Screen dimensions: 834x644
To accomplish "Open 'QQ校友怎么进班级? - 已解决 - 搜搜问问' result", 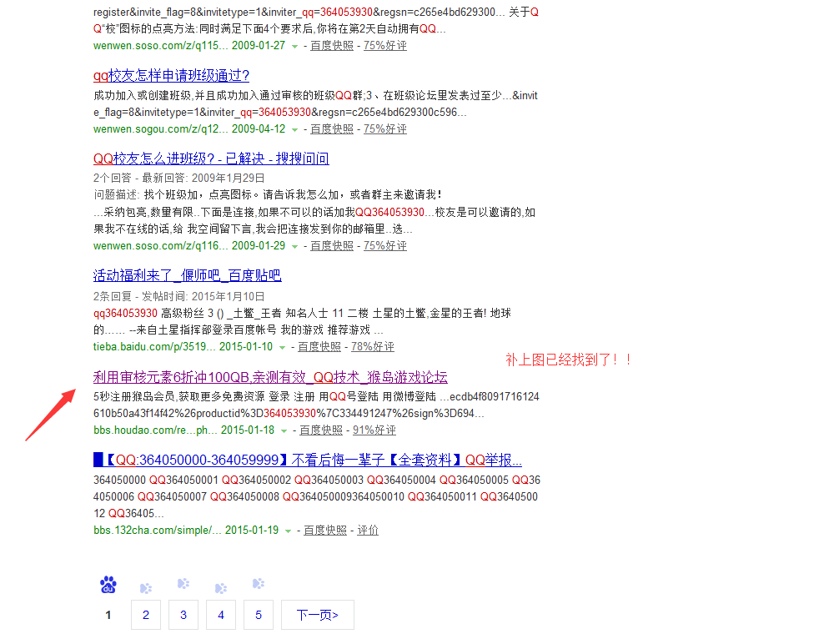I will point(211,158).
